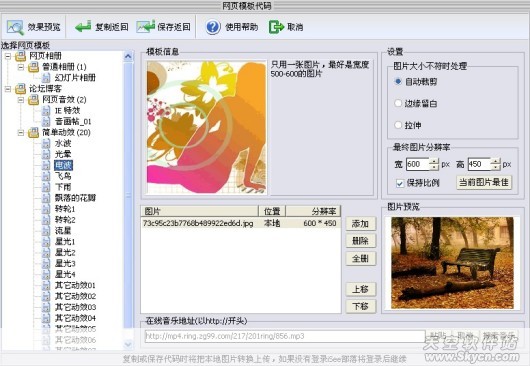Click the width 宽 spinner arrows
This screenshot has height=366, width=530.
[434, 164]
